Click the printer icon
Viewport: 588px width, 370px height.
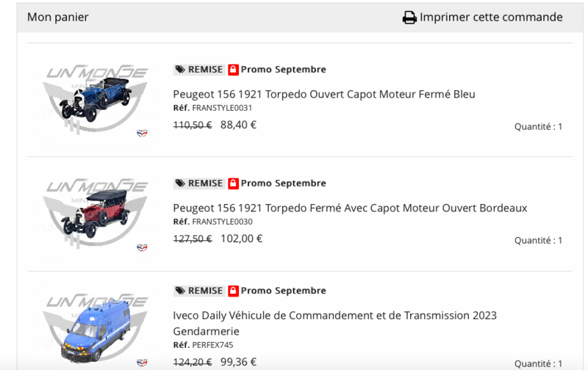[x=409, y=18]
